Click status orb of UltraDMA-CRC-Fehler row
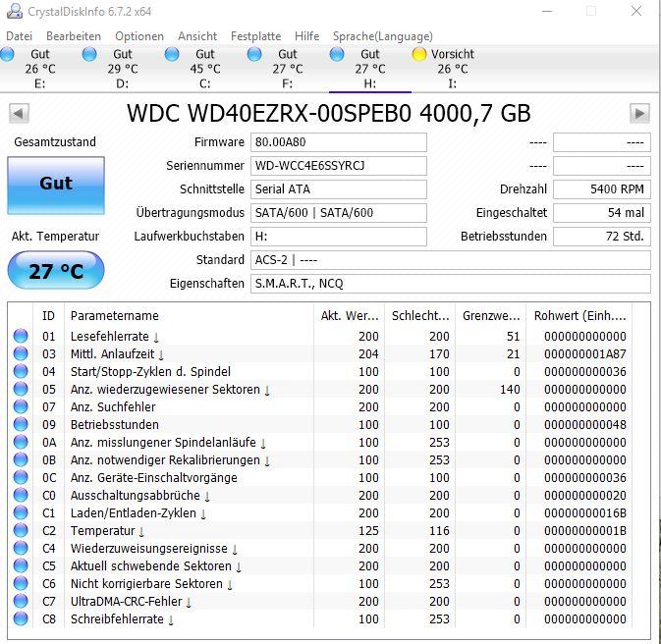This screenshot has height=644, width=661. (x=21, y=602)
